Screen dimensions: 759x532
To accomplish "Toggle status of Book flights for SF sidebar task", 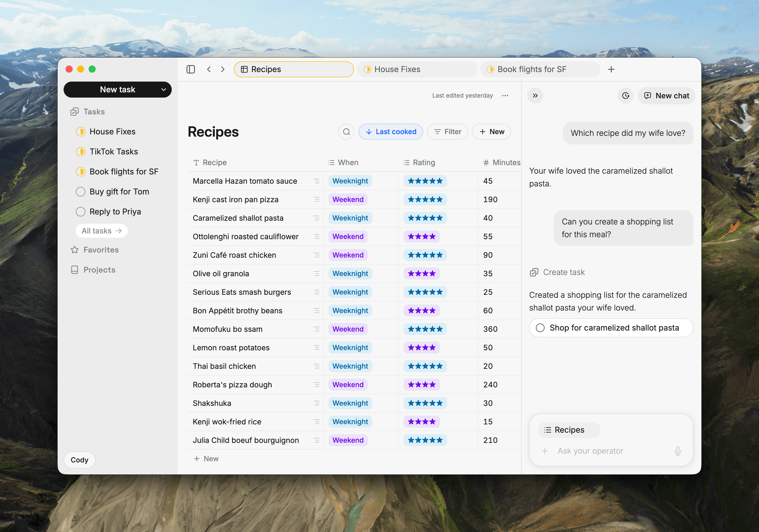I will [81, 171].
